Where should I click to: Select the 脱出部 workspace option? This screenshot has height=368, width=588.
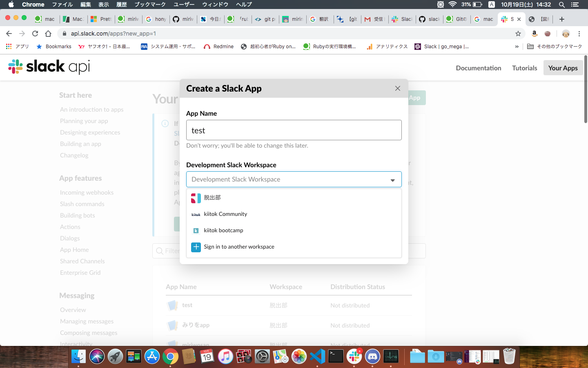294,198
